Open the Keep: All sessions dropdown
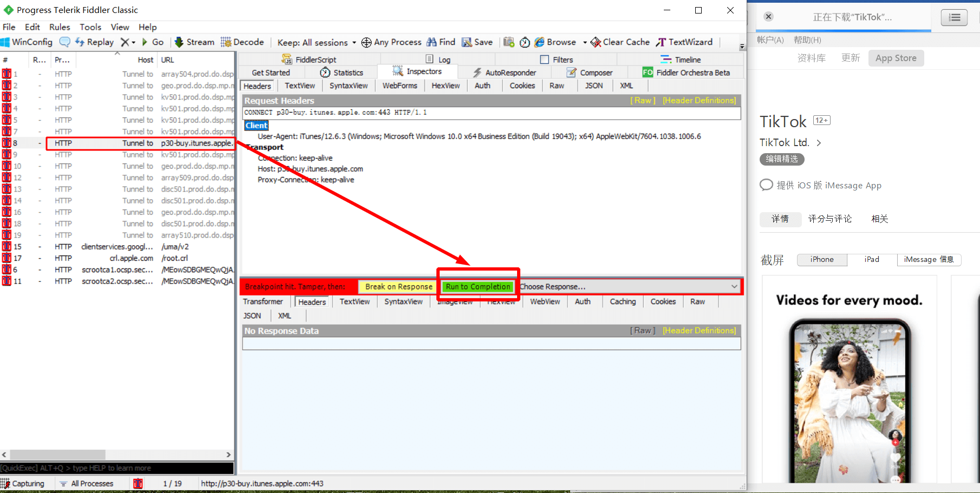 317,42
